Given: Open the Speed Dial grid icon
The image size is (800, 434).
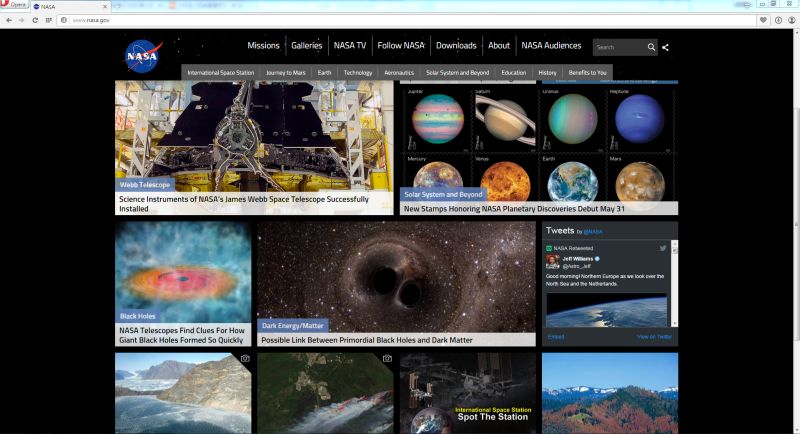Looking at the screenshot, I should (48, 20).
